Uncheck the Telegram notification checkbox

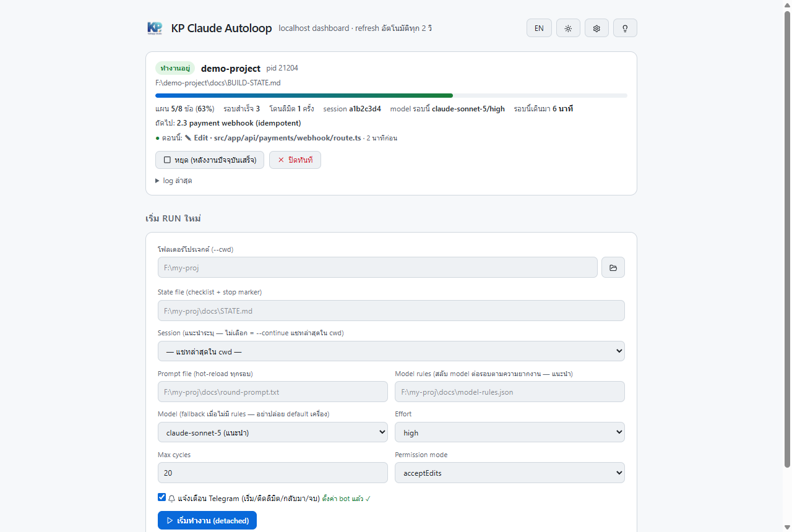162,497
